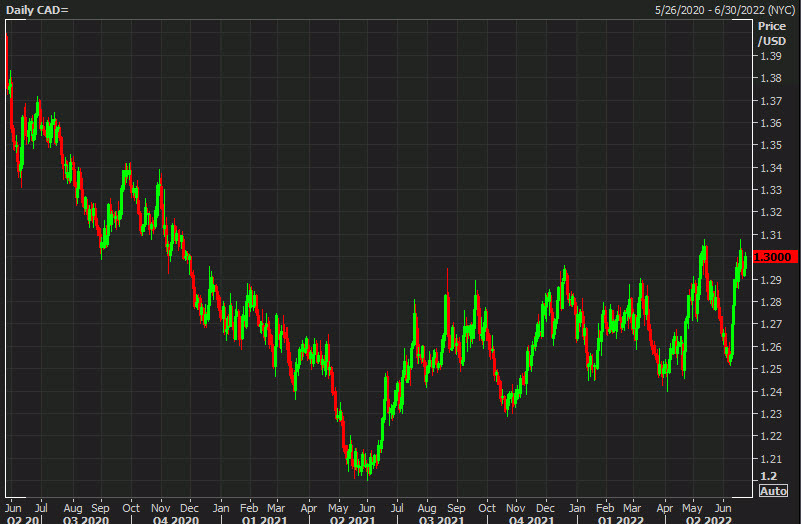Click the 1.39 price axis value

click(x=770, y=56)
